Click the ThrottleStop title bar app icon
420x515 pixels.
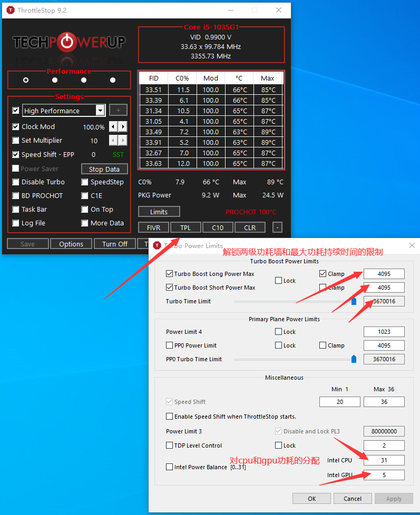(11, 10)
